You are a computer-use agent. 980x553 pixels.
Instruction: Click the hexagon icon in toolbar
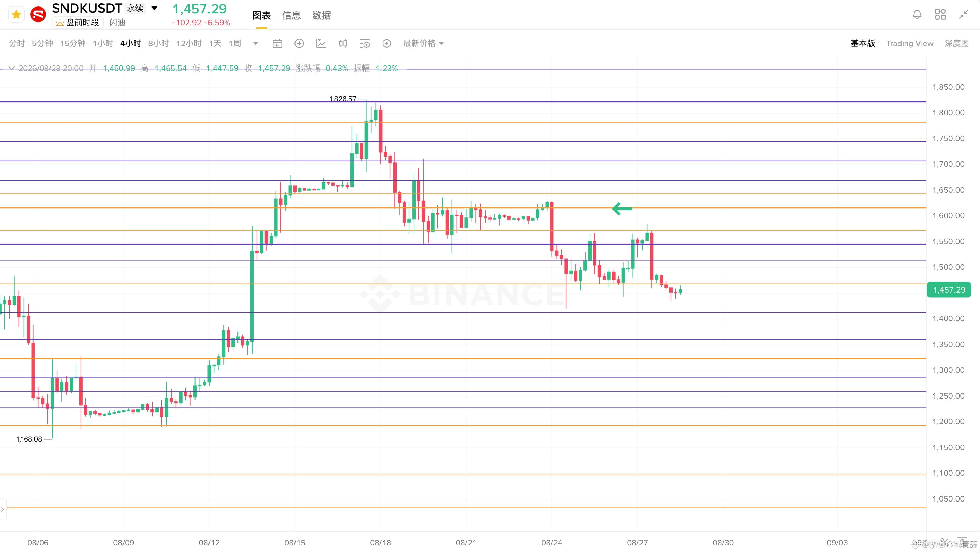tap(387, 43)
